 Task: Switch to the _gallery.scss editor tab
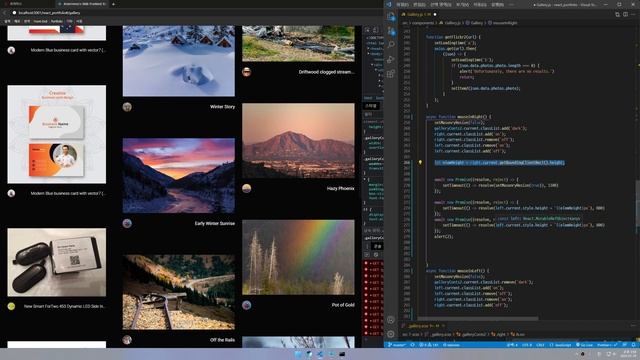pos(423,326)
